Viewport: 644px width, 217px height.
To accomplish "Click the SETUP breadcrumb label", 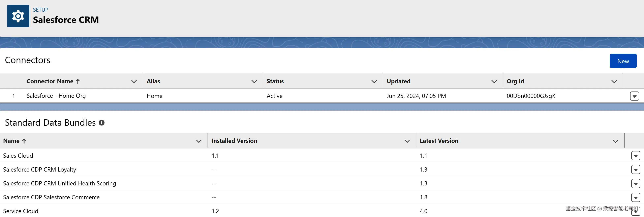I will [40, 10].
